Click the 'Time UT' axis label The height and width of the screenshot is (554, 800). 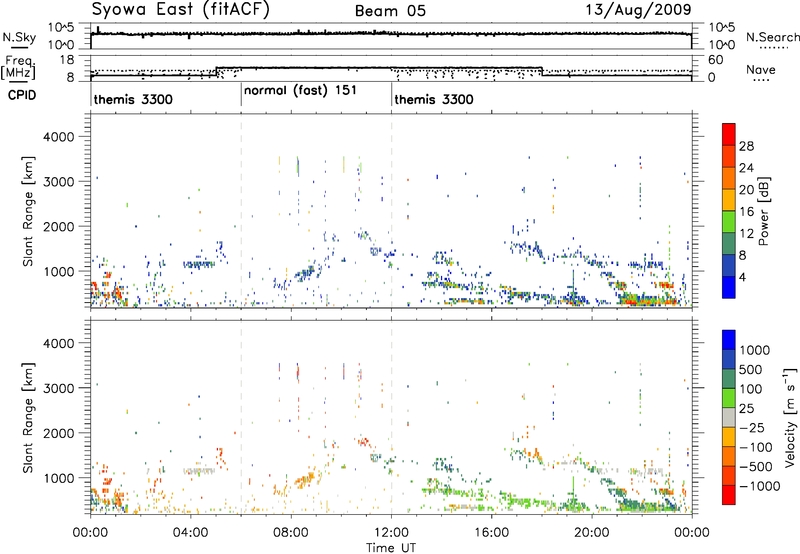pos(391,548)
